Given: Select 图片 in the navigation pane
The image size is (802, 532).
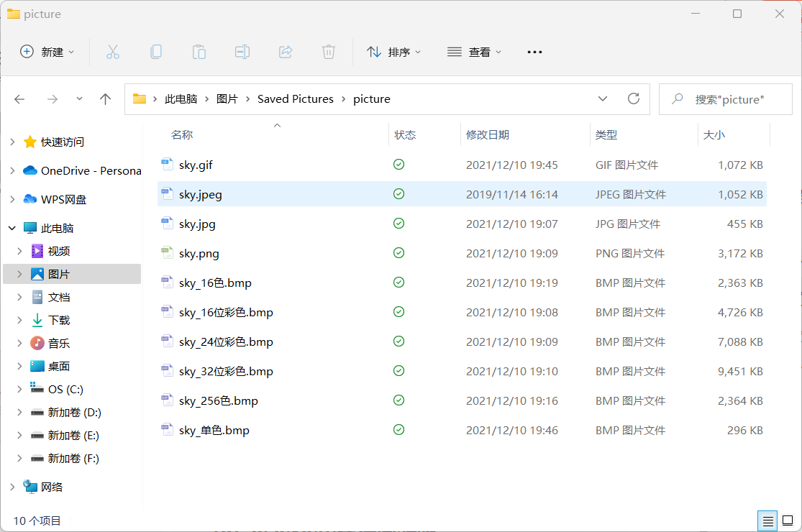Looking at the screenshot, I should pos(72,274).
